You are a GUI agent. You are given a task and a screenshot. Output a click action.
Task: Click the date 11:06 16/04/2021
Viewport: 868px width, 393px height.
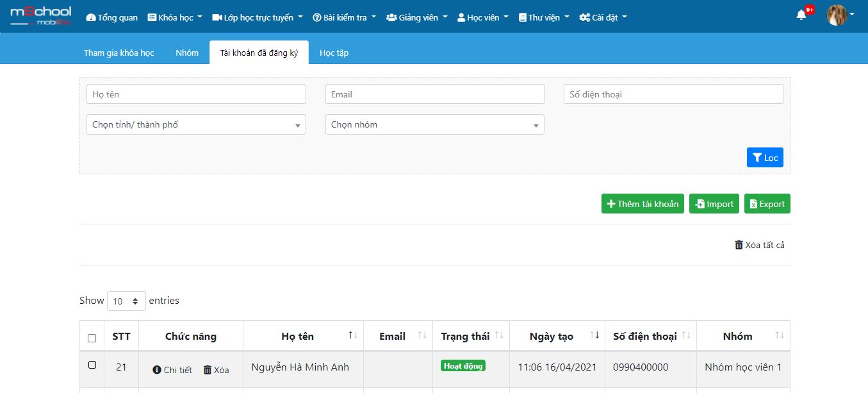tap(557, 367)
